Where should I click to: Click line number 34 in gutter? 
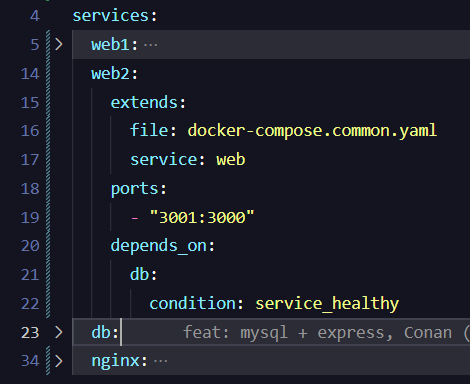[30, 361]
